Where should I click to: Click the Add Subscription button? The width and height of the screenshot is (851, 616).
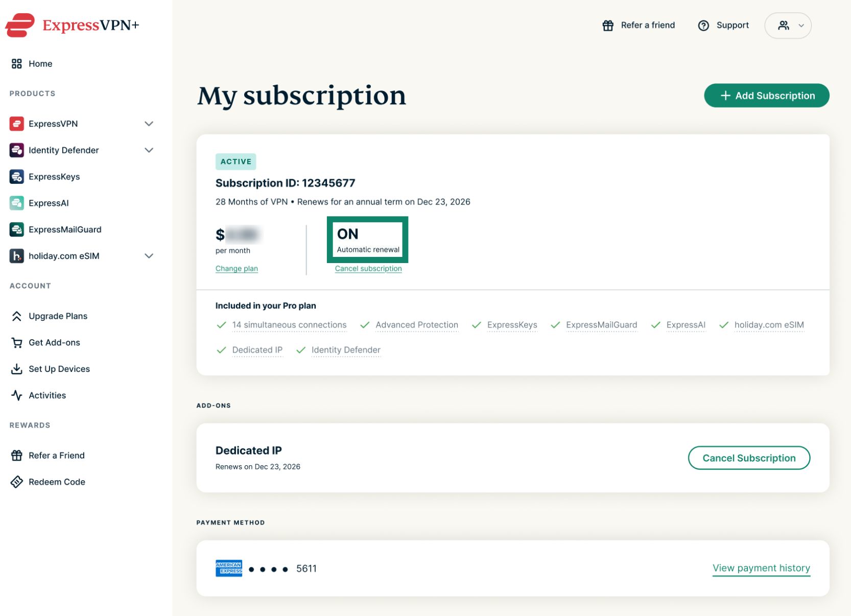tap(766, 96)
